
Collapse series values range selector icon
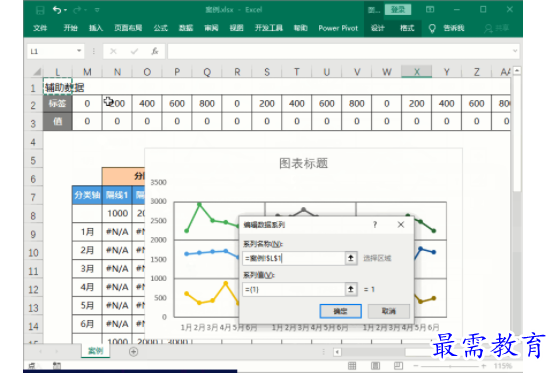click(350, 289)
